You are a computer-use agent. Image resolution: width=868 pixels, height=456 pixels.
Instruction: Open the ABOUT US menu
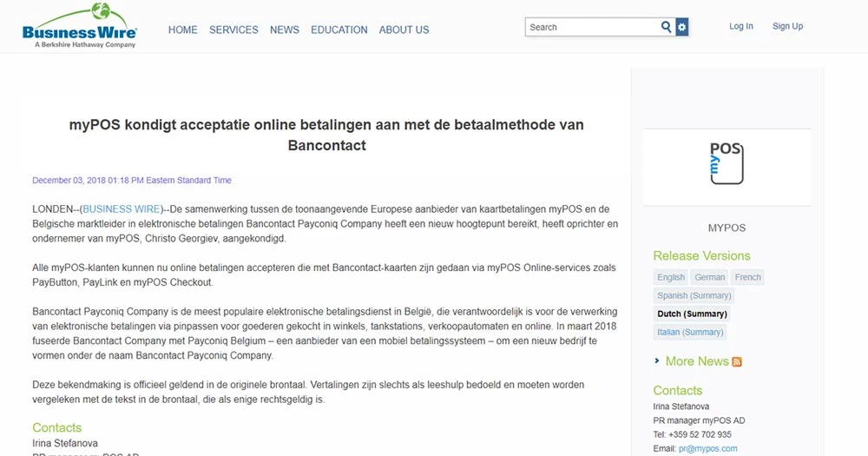pos(404,30)
